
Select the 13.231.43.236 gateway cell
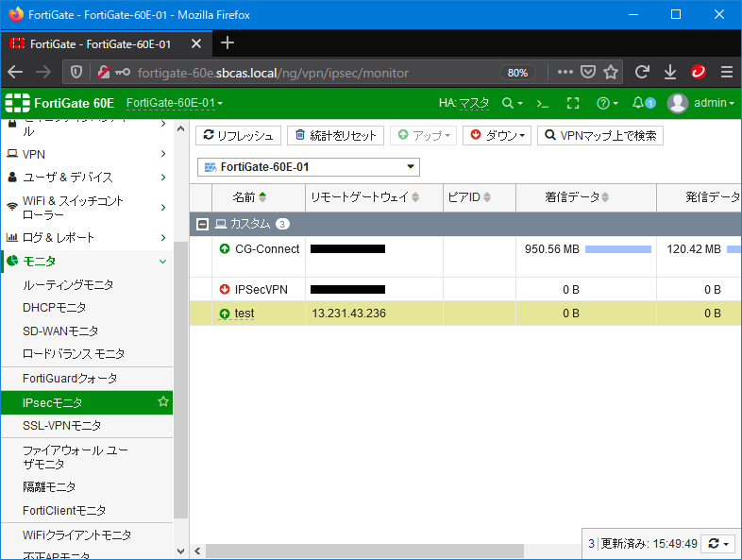374,314
